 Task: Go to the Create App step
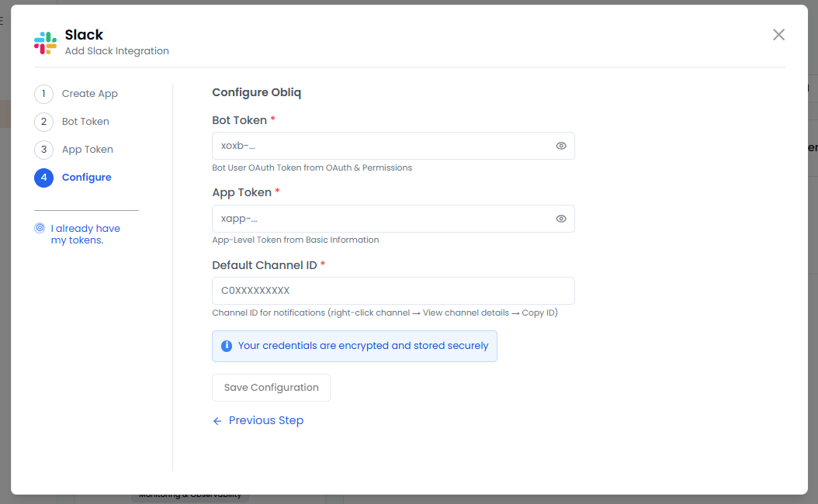[90, 94]
